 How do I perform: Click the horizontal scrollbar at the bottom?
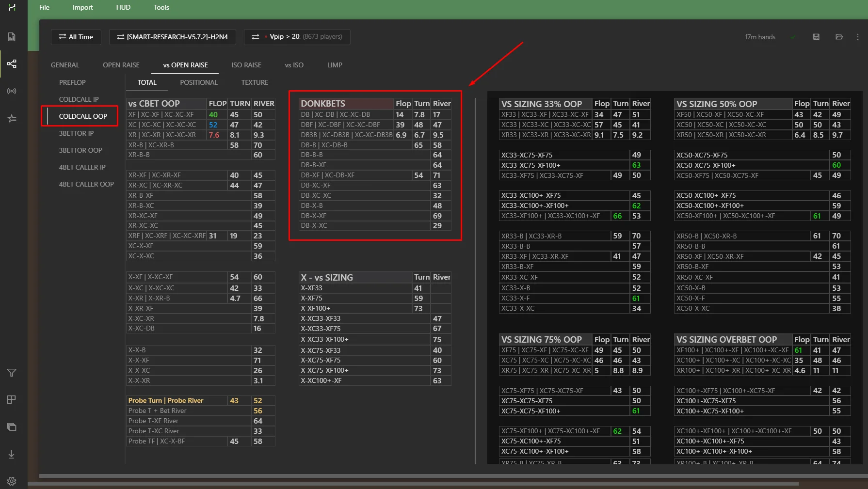point(412,483)
